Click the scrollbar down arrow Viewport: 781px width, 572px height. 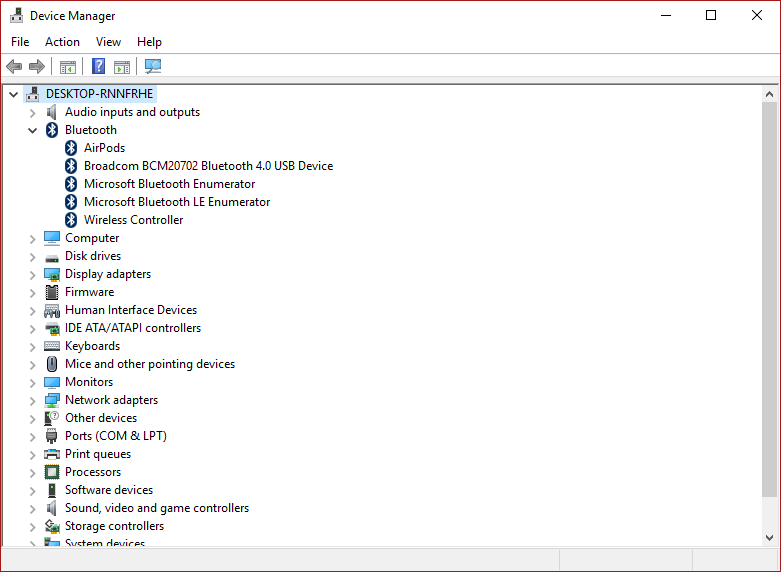coord(769,538)
